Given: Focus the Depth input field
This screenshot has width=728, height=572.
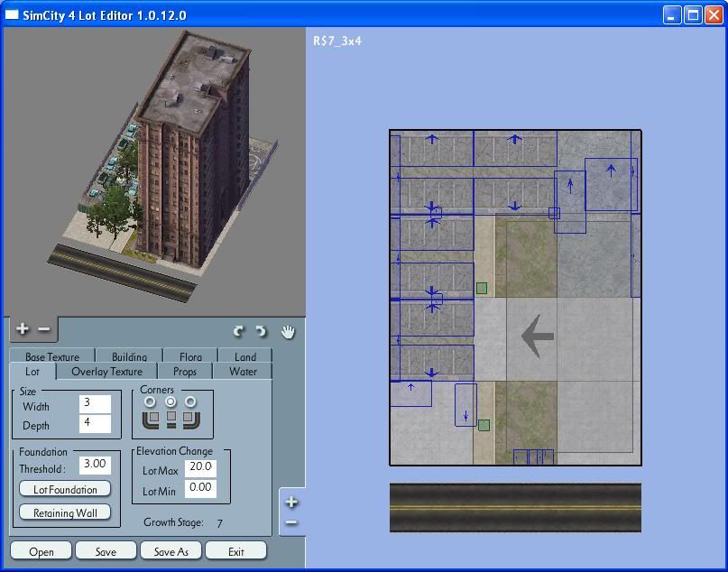Looking at the screenshot, I should click(96, 424).
